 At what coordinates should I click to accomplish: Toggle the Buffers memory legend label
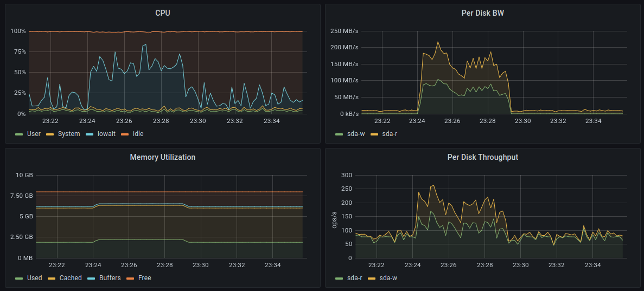pyautogui.click(x=110, y=278)
